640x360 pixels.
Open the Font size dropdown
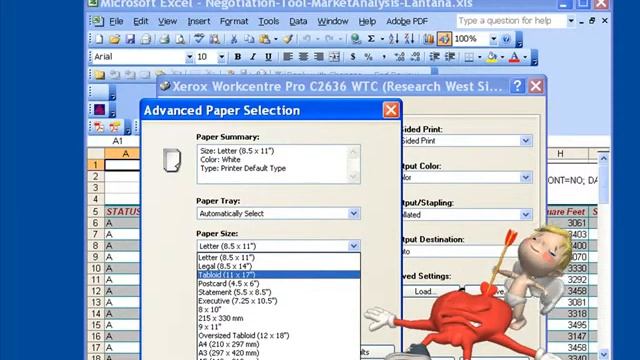tap(221, 57)
